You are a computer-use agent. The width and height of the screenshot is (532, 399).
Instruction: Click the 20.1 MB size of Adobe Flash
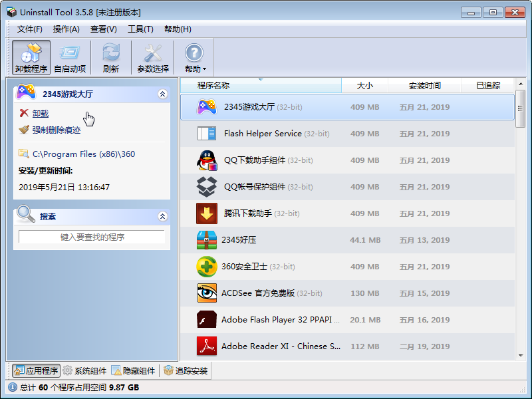click(x=365, y=320)
